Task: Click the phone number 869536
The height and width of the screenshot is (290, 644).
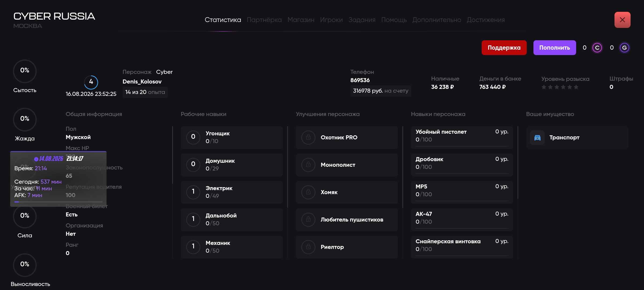Action: click(360, 80)
